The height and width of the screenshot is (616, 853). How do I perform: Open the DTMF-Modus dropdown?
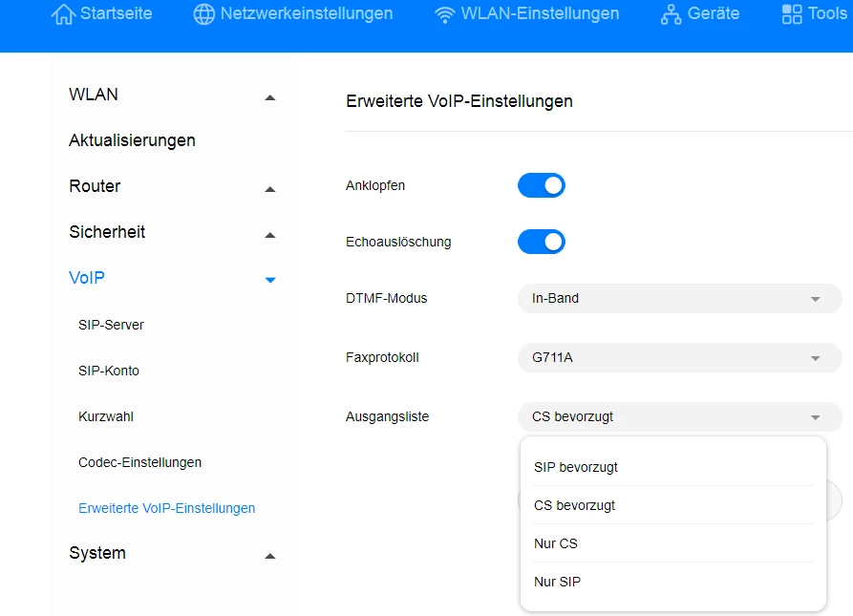click(679, 298)
